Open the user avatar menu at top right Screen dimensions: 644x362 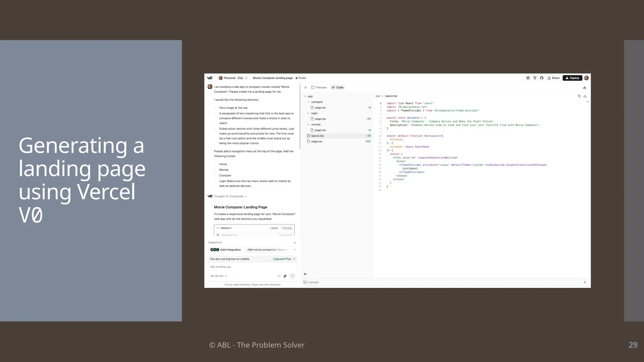pyautogui.click(x=586, y=78)
